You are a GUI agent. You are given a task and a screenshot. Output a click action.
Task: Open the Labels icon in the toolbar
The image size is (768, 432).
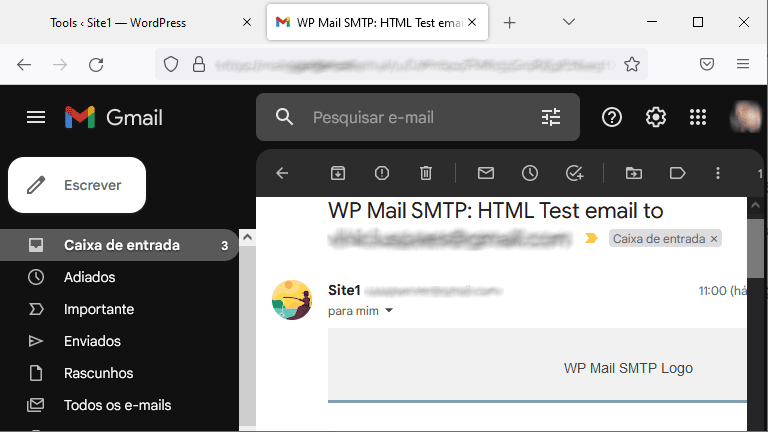pyautogui.click(x=677, y=173)
